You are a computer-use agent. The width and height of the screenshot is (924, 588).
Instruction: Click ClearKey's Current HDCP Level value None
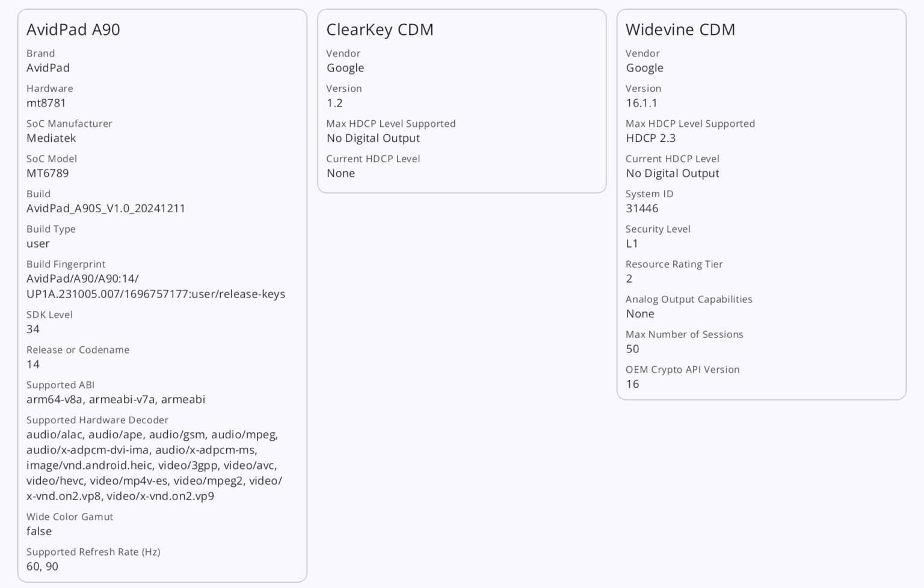click(x=340, y=173)
